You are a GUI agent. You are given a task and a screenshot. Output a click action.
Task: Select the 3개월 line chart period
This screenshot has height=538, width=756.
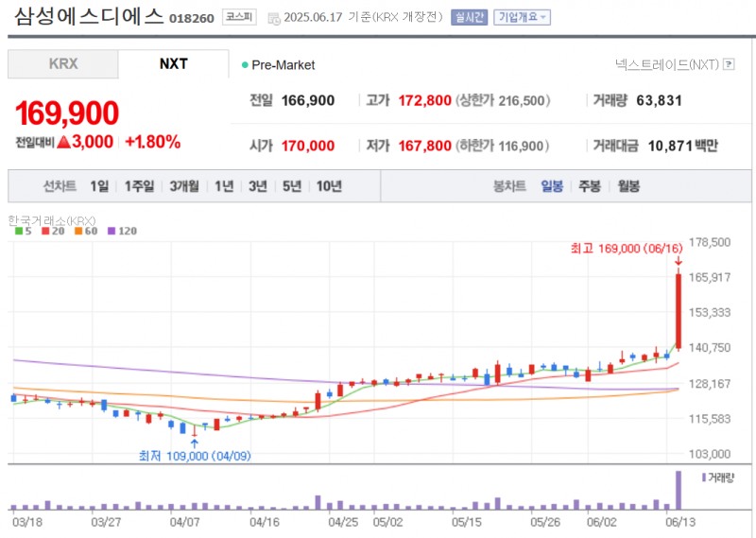tap(184, 185)
